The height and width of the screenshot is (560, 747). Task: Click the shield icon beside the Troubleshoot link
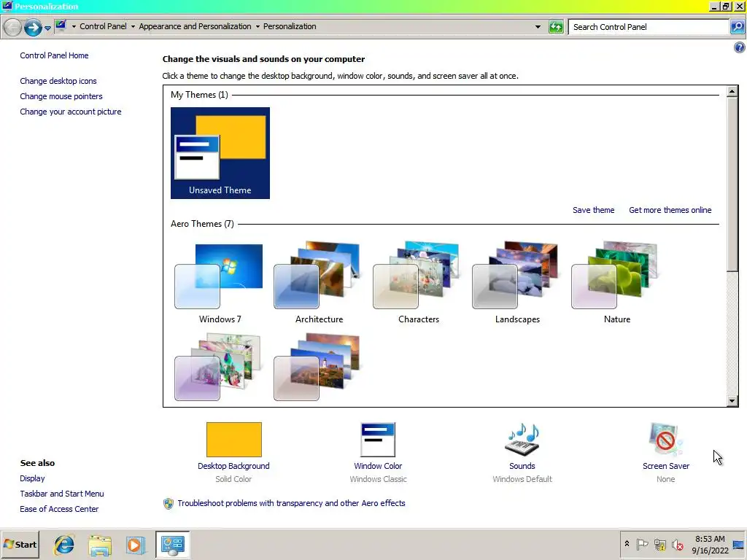pyautogui.click(x=169, y=503)
